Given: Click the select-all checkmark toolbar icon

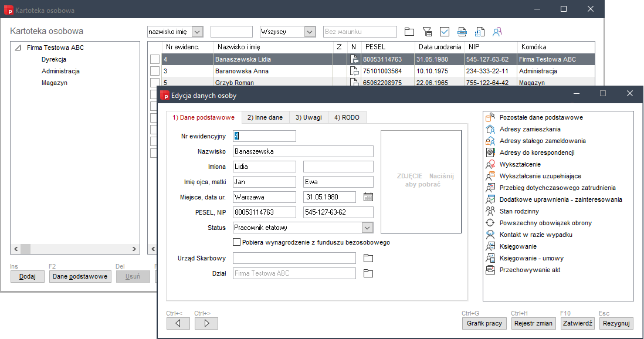Looking at the screenshot, I should (445, 32).
